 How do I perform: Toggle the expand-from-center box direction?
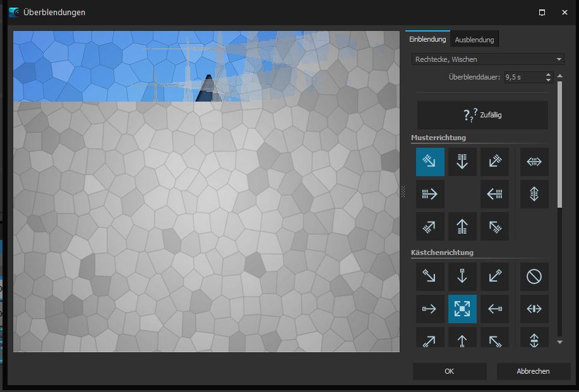click(x=462, y=309)
